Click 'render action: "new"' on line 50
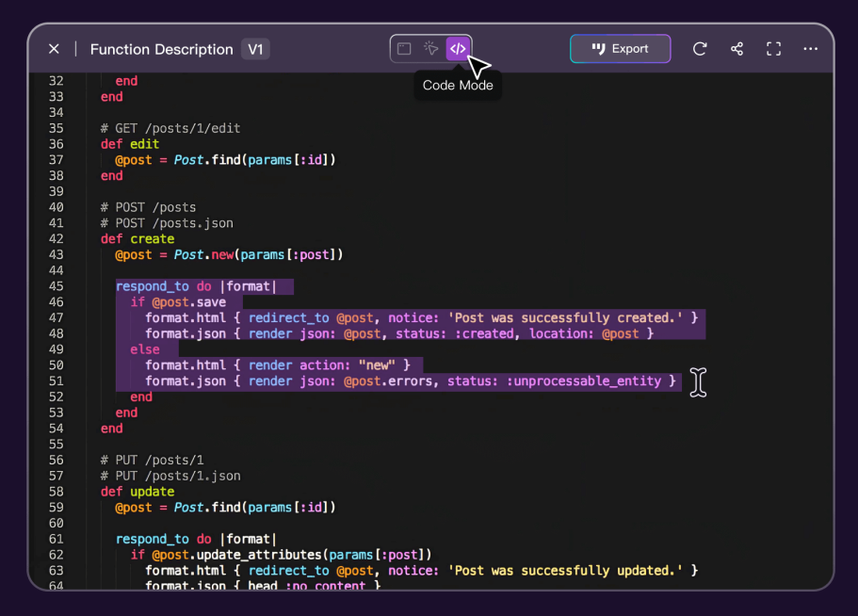This screenshot has height=616, width=858. click(x=322, y=365)
